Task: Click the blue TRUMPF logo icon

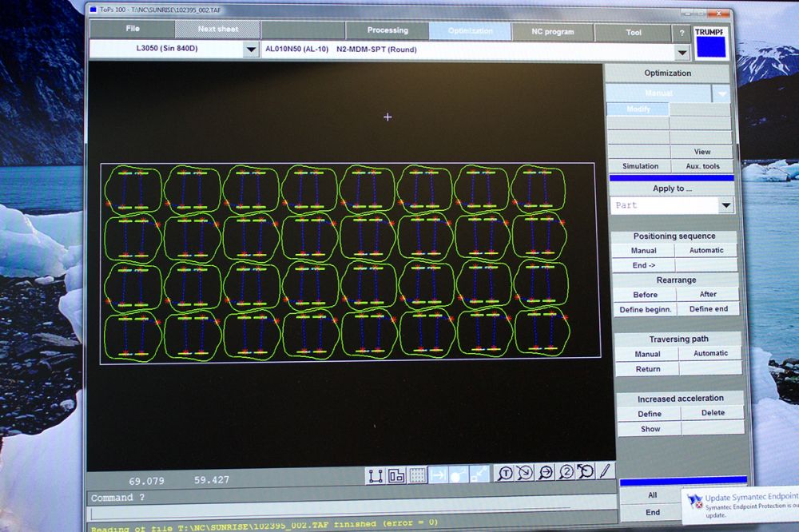Action: point(711,46)
